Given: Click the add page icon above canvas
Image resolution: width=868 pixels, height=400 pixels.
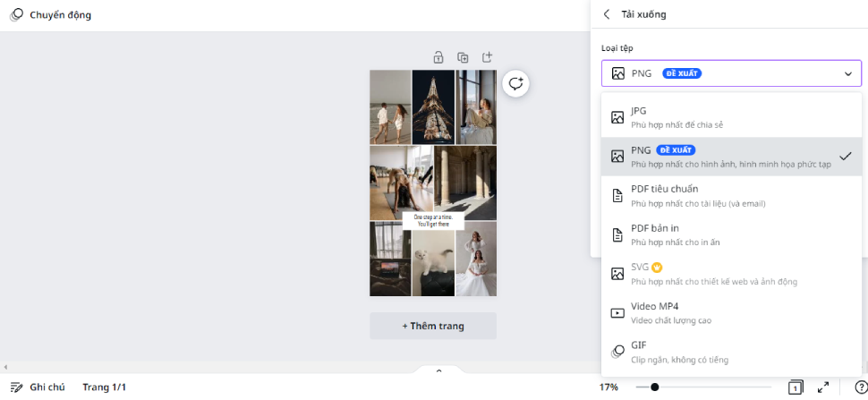Looking at the screenshot, I should click(x=487, y=57).
